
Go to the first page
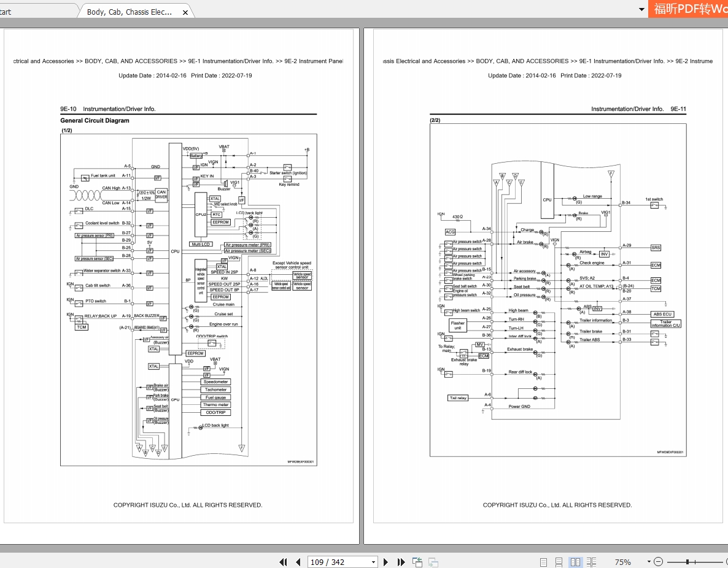(283, 562)
